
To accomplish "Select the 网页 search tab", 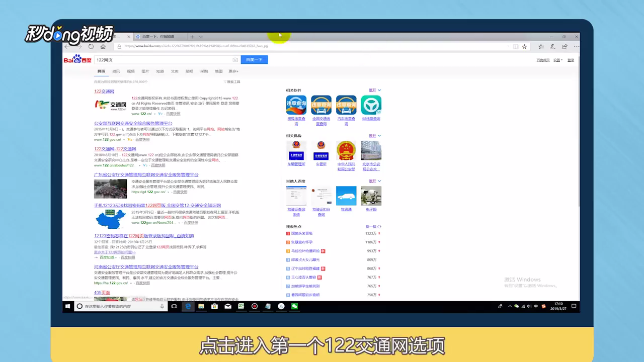I will 101,71.
